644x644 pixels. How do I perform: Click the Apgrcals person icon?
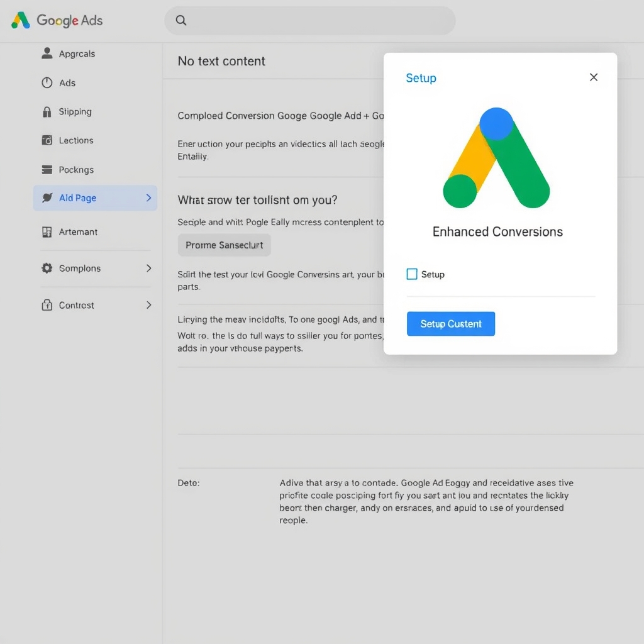tap(47, 53)
